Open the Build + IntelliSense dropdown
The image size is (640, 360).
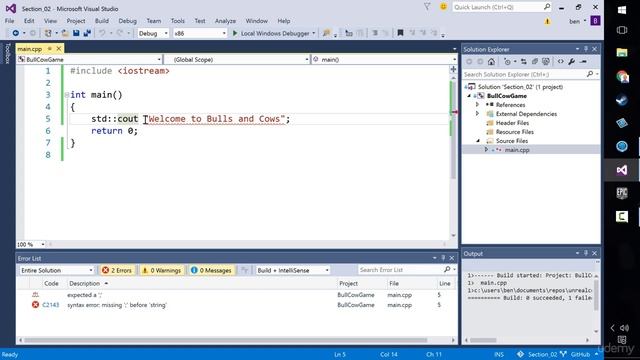click(292, 270)
